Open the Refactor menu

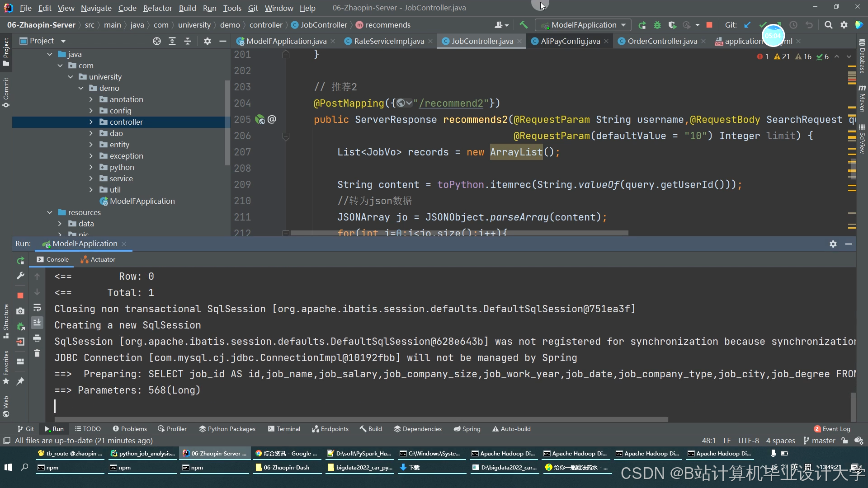point(157,8)
